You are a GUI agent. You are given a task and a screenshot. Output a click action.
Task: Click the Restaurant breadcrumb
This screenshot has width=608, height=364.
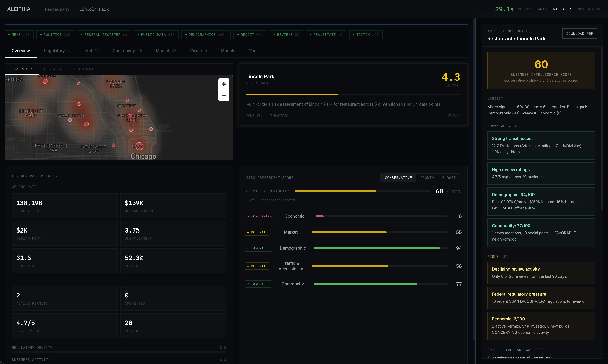click(57, 9)
